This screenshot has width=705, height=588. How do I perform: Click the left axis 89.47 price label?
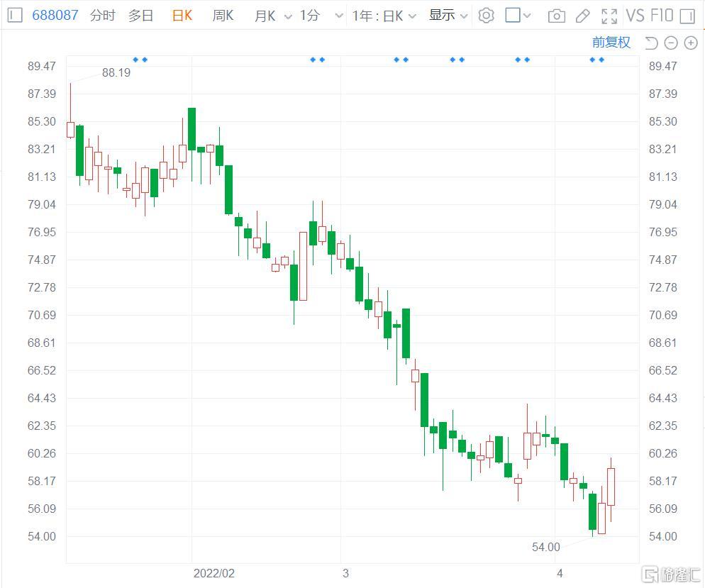[x=42, y=66]
